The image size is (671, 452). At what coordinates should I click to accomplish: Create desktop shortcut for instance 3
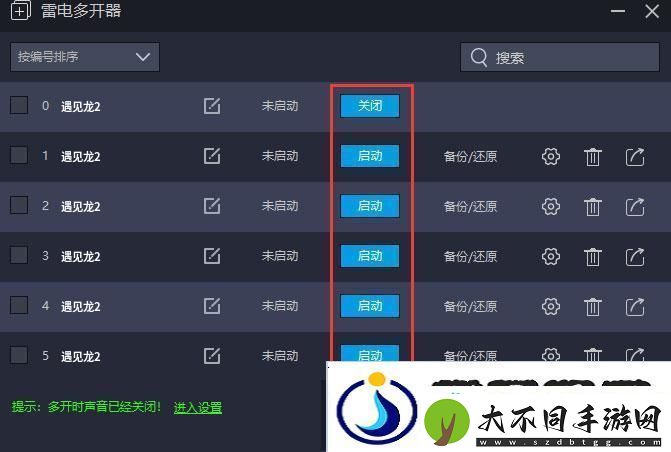point(635,257)
